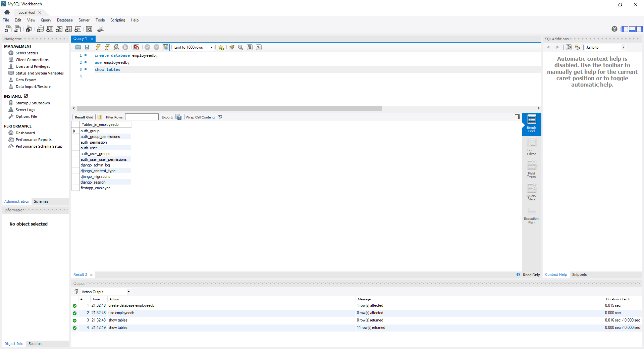
Task: Open the Query Stats view
Action: [531, 192]
